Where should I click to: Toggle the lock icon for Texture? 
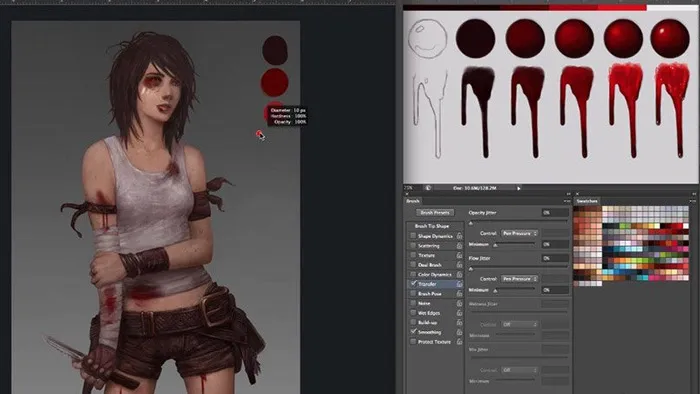[459, 255]
